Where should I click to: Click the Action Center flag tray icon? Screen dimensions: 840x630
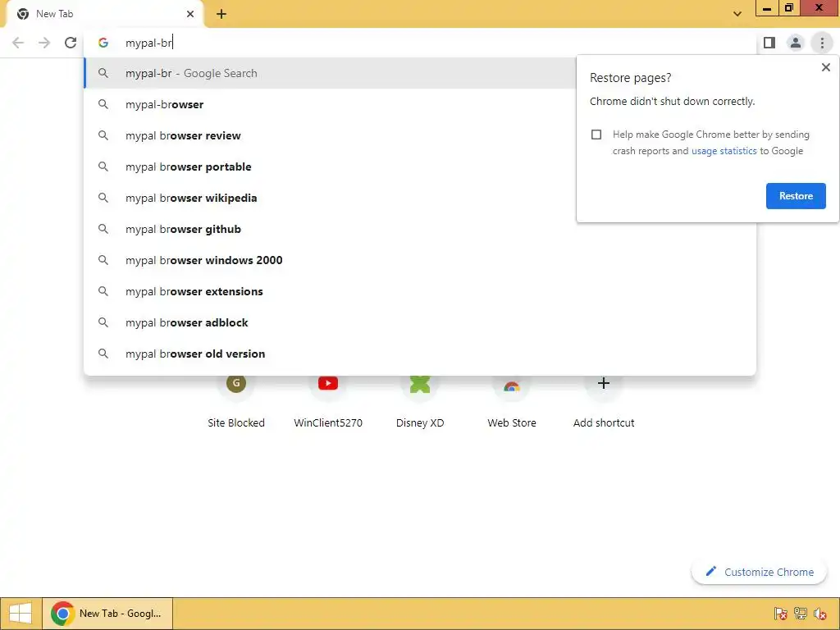pos(781,614)
